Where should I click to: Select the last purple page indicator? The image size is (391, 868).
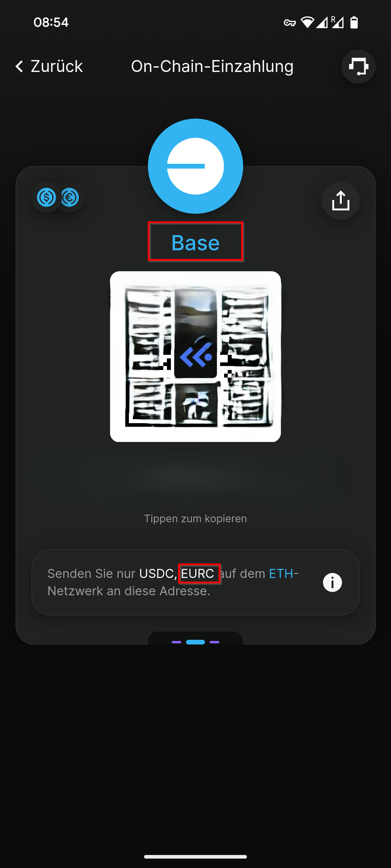[x=214, y=642]
